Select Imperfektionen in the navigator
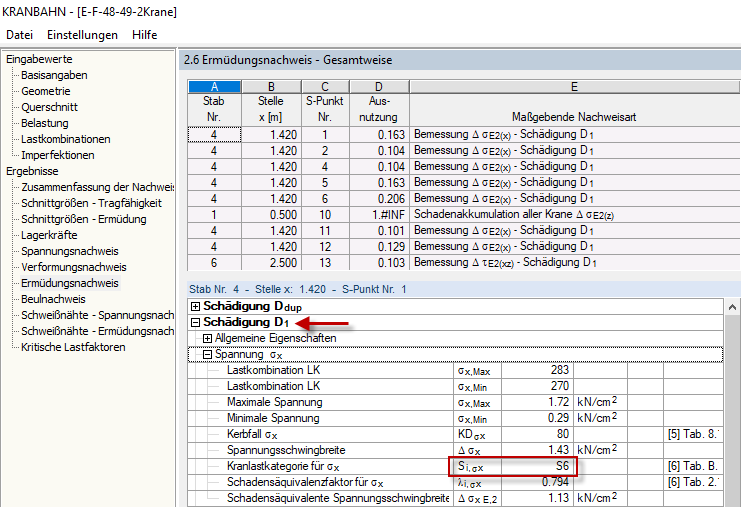 click(58, 155)
